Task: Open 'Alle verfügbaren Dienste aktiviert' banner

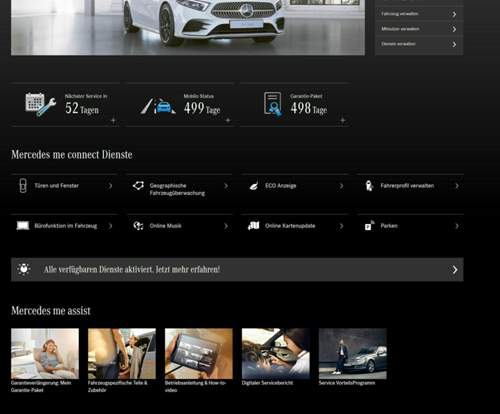Action: pos(237,269)
